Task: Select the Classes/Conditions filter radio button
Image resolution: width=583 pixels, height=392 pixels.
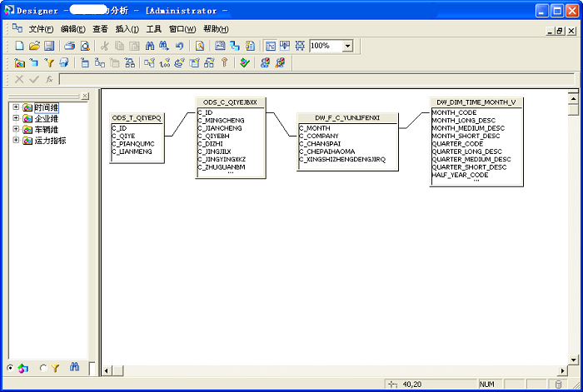Action: pyautogui.click(x=43, y=368)
